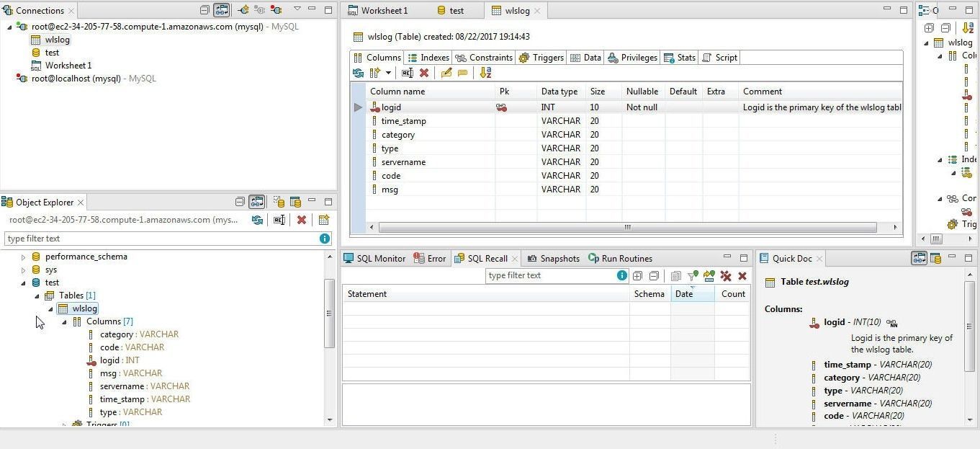The width and height of the screenshot is (980, 449).
Task: Open the add column dropdown arrow
Action: pos(388,73)
